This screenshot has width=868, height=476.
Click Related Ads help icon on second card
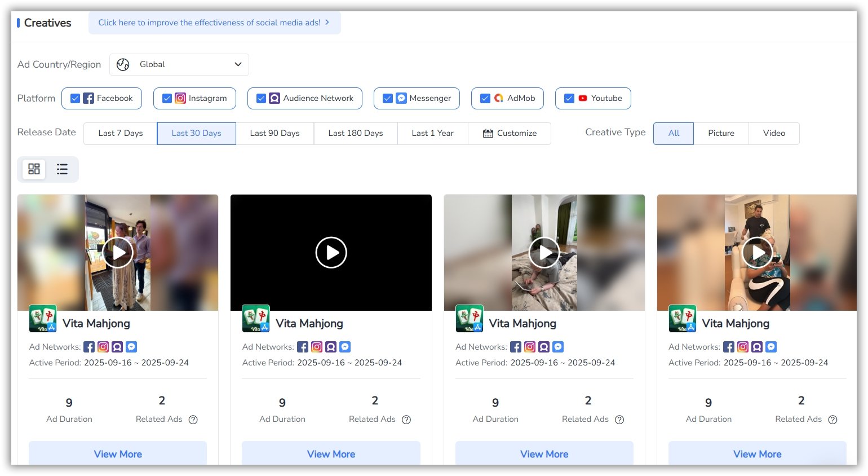coord(406,420)
